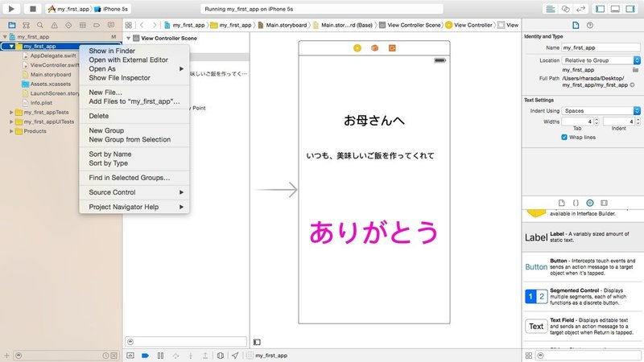The width and height of the screenshot is (644, 362).
Task: Open the Source Control submenu
Action: [x=134, y=192]
